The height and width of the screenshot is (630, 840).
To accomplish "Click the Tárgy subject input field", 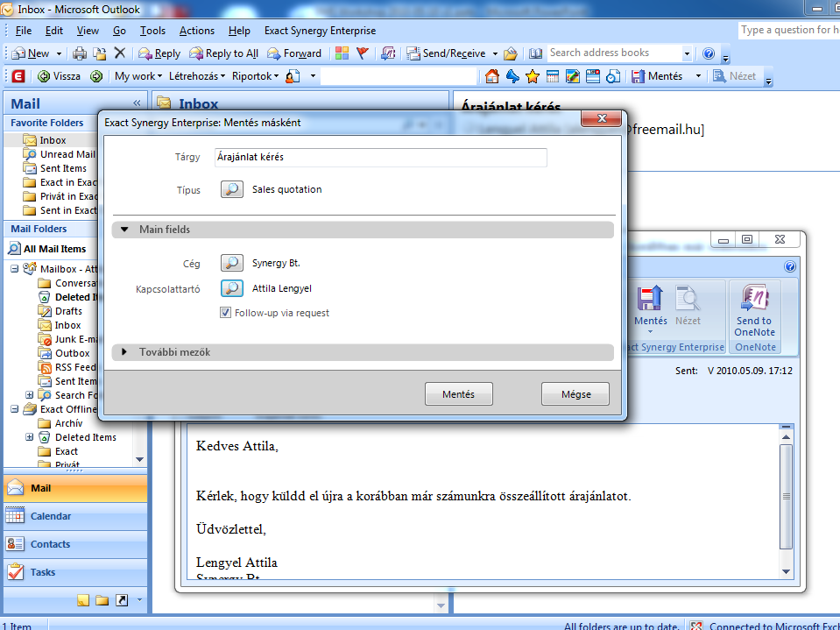I will pos(381,158).
